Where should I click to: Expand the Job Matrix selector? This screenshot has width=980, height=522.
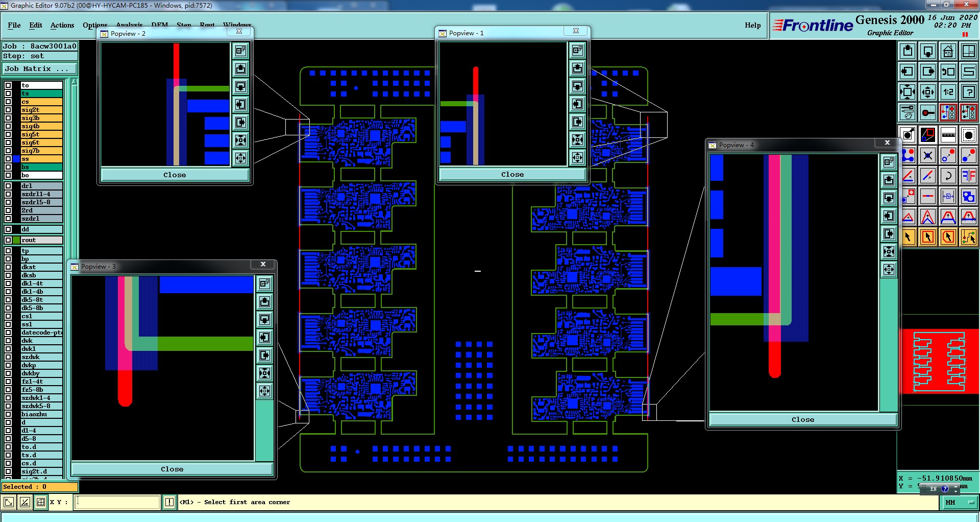pos(40,68)
